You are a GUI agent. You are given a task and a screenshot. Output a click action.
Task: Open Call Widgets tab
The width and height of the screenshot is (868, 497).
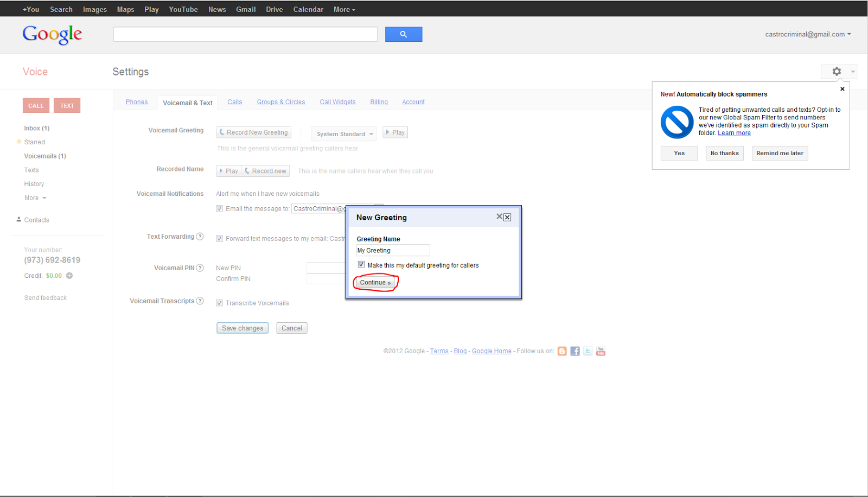[337, 102]
